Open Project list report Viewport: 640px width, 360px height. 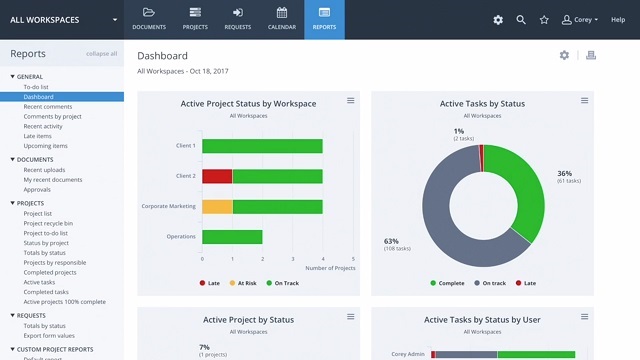point(38,213)
